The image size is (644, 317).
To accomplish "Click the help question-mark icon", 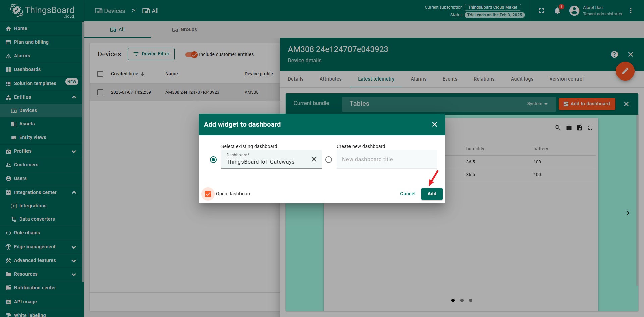I will tap(614, 54).
